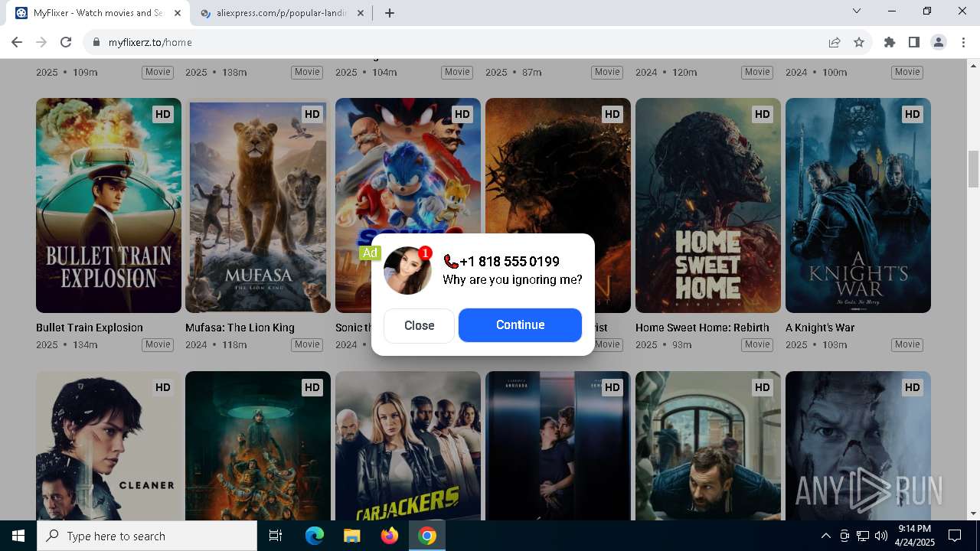Viewport: 980px width, 551px height.
Task: Click Movie tag under Bullet Train Explosion
Action: point(158,344)
